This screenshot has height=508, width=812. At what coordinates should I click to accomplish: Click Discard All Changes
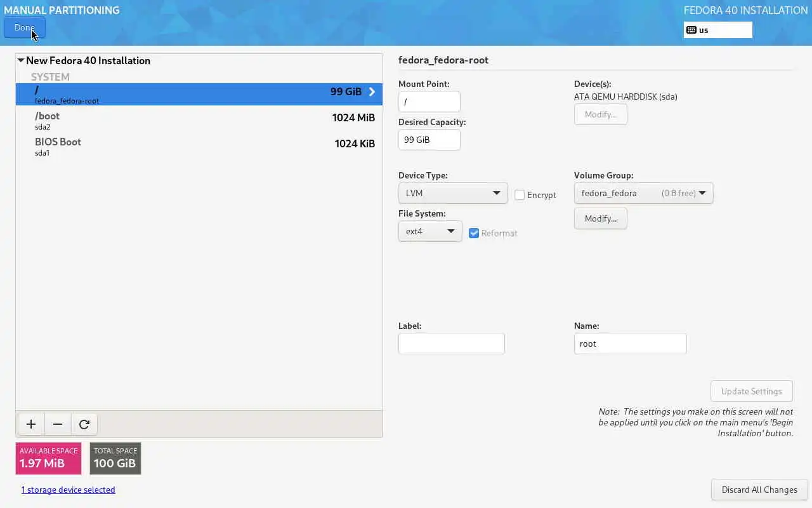click(x=759, y=490)
